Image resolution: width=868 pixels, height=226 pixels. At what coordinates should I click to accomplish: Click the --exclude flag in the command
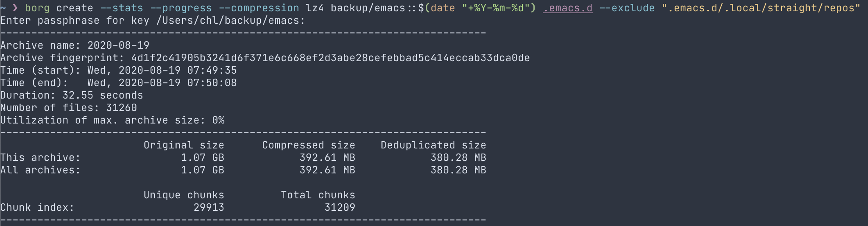pyautogui.click(x=627, y=8)
